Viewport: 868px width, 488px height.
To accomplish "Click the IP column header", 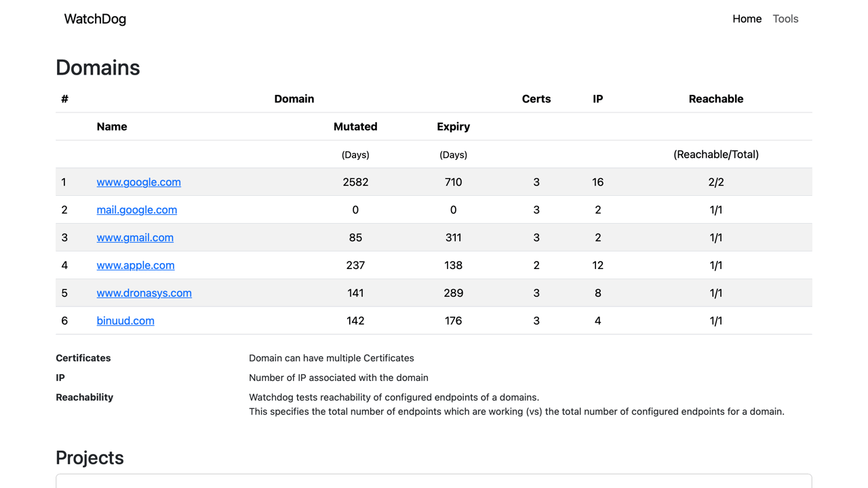I will tap(597, 99).
